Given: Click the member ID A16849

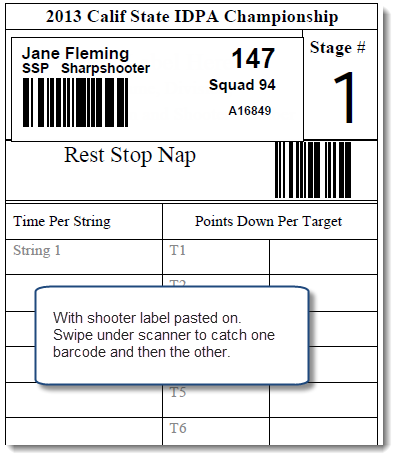Looking at the screenshot, I should coord(250,111).
